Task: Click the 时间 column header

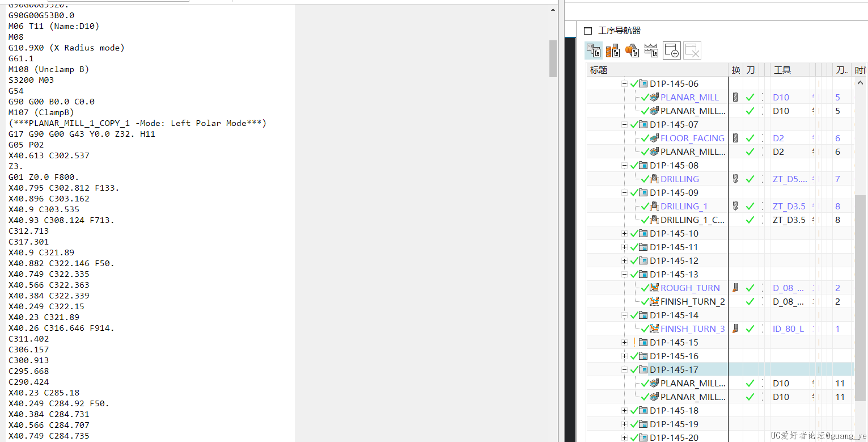Action: (x=860, y=70)
